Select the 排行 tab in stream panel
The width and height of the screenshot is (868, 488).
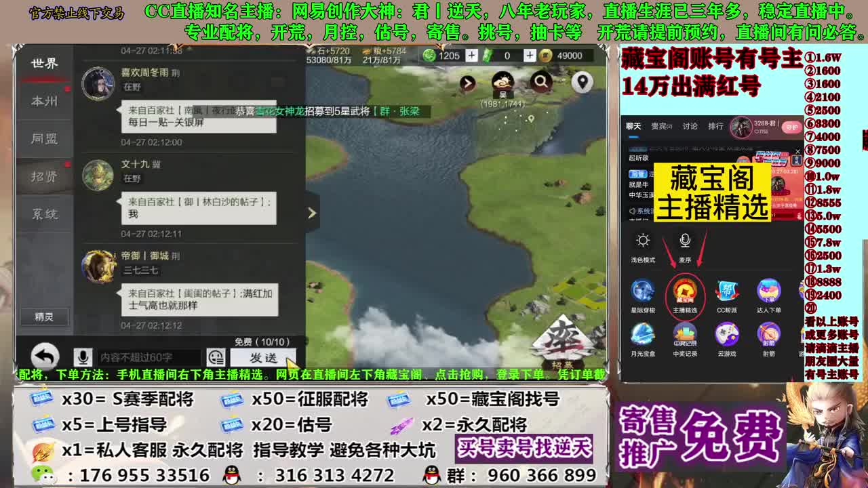[x=715, y=126]
